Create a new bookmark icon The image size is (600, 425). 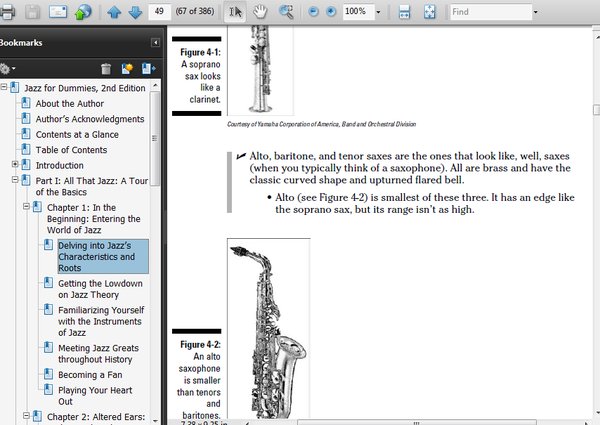pyautogui.click(x=127, y=69)
